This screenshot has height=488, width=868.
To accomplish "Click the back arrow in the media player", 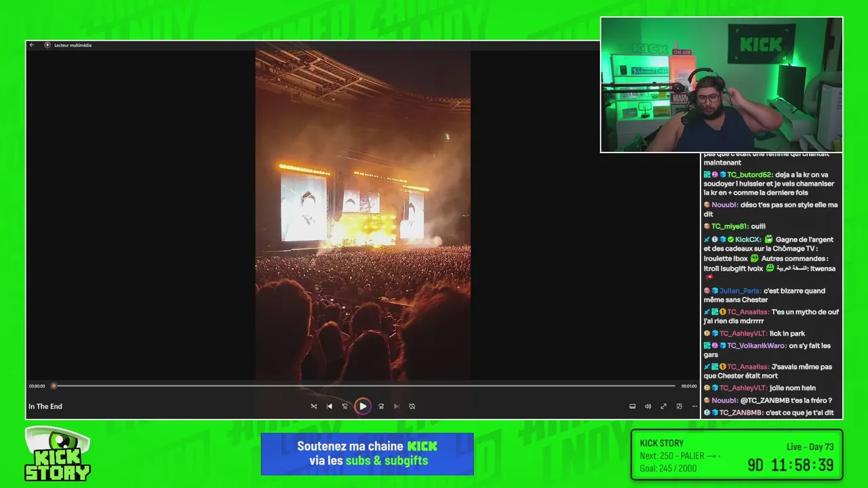I will 32,45.
